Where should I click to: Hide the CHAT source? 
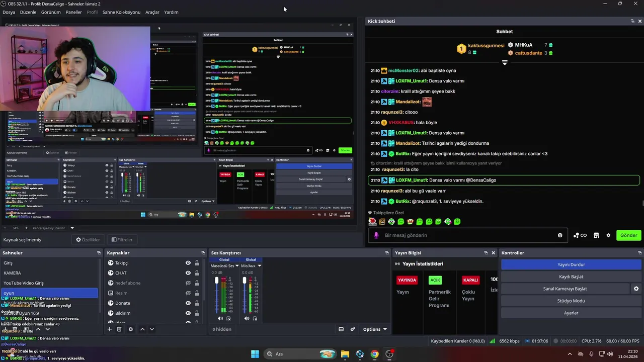188,273
